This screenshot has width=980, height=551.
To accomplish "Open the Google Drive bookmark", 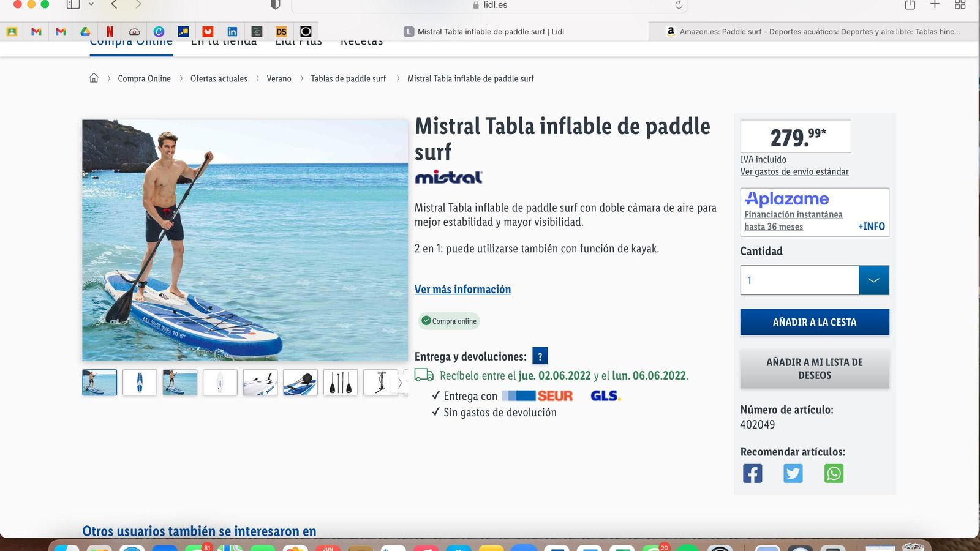I will pos(85,31).
